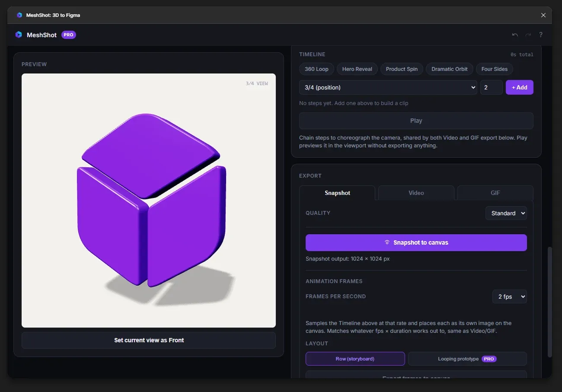Close the MeshShot plugin window
Image resolution: width=562 pixels, height=392 pixels.
click(543, 15)
